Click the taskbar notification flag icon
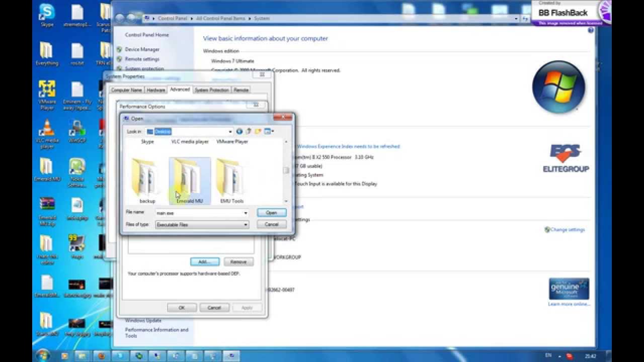Image resolution: width=644 pixels, height=362 pixels. 569,355
